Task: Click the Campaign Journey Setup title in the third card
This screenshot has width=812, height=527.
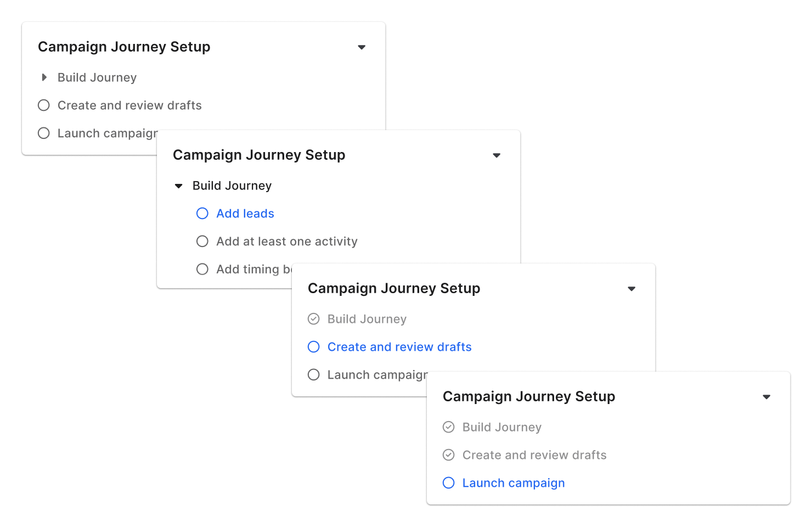Action: coord(394,288)
